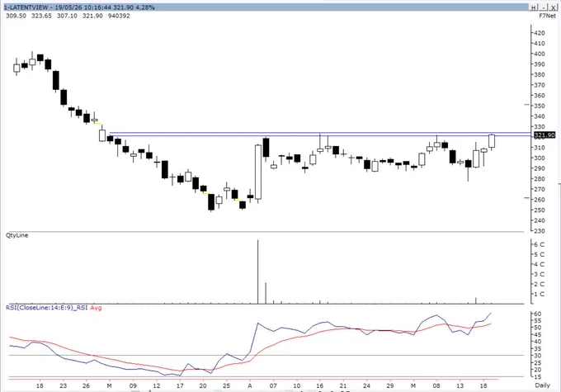Click the black 321.90 current price tag
Screen dimensions: 561x392
click(x=544, y=135)
